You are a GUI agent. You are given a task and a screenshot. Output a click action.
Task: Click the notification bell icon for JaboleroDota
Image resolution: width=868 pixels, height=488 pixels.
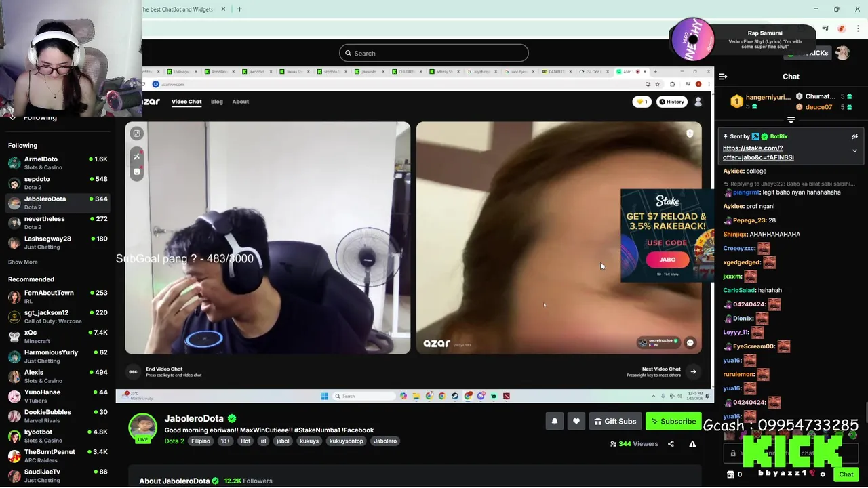point(555,422)
